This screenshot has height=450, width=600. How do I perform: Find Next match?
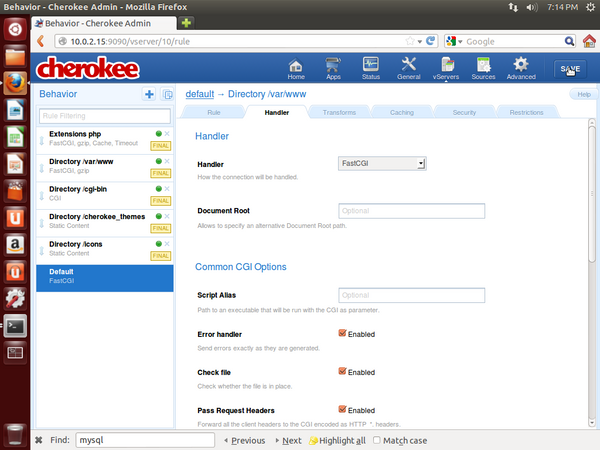point(289,440)
